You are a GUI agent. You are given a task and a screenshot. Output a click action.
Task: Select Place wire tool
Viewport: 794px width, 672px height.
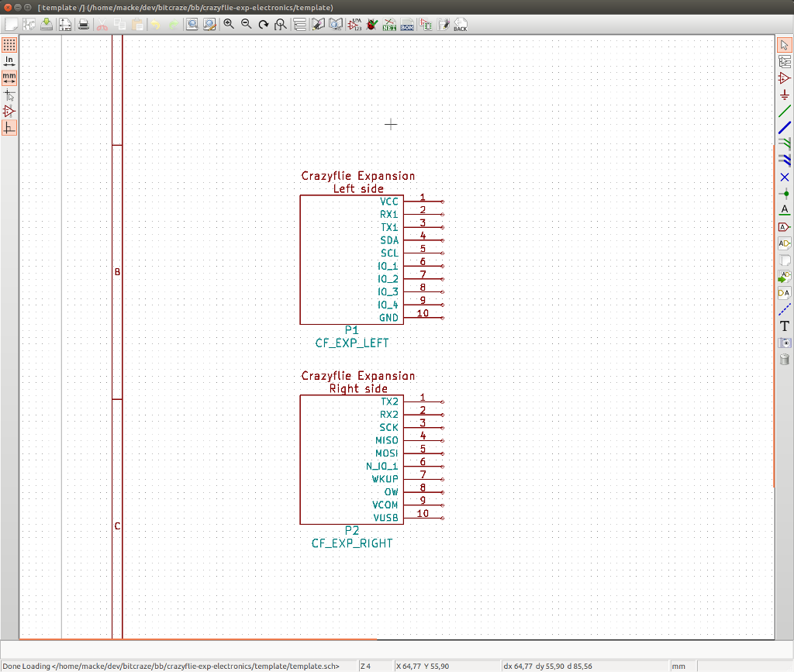(x=785, y=112)
